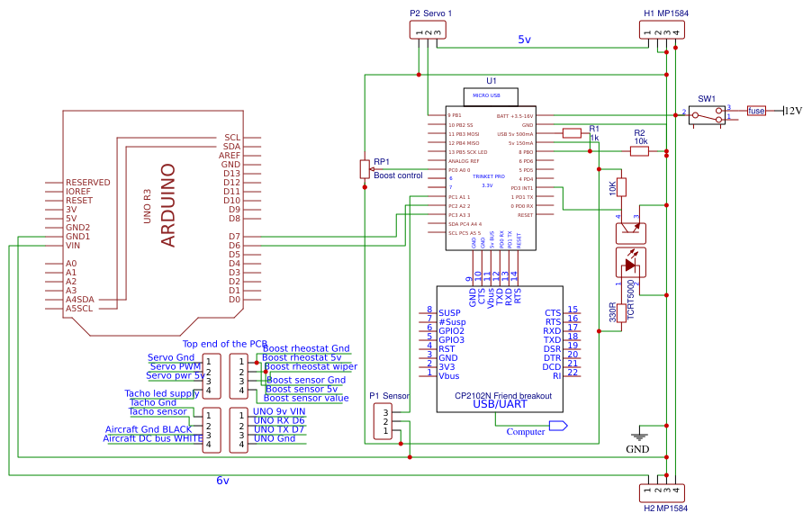Select the TCRT5000 LED diode symbol
This screenshot has height=522, width=812.
point(630,263)
